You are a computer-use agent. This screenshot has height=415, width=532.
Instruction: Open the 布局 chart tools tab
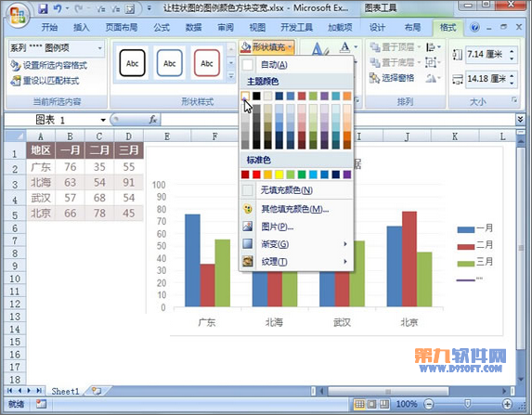(x=412, y=27)
